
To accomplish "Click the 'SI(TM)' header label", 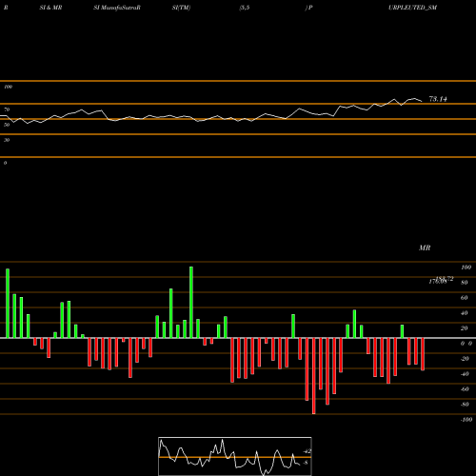I will [x=181, y=8].
